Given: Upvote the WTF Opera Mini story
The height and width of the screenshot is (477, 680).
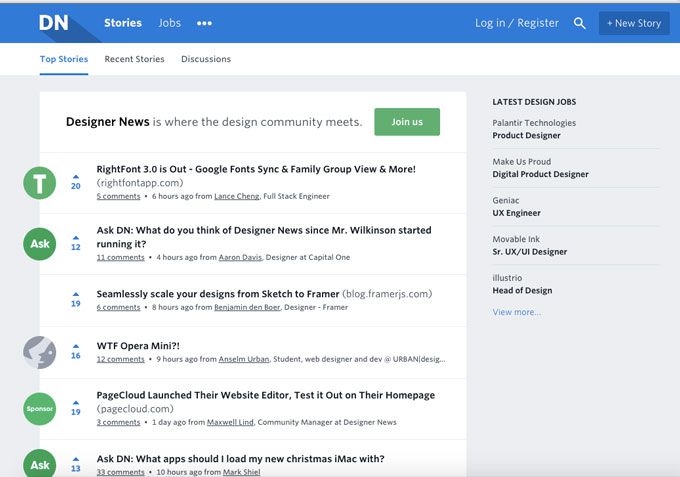Looking at the screenshot, I should coord(76,346).
